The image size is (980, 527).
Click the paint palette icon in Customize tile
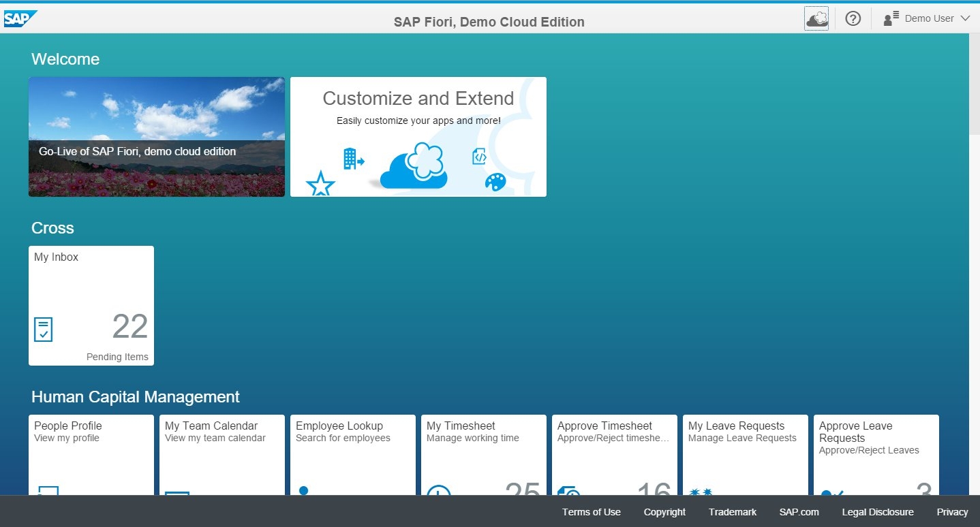[495, 182]
